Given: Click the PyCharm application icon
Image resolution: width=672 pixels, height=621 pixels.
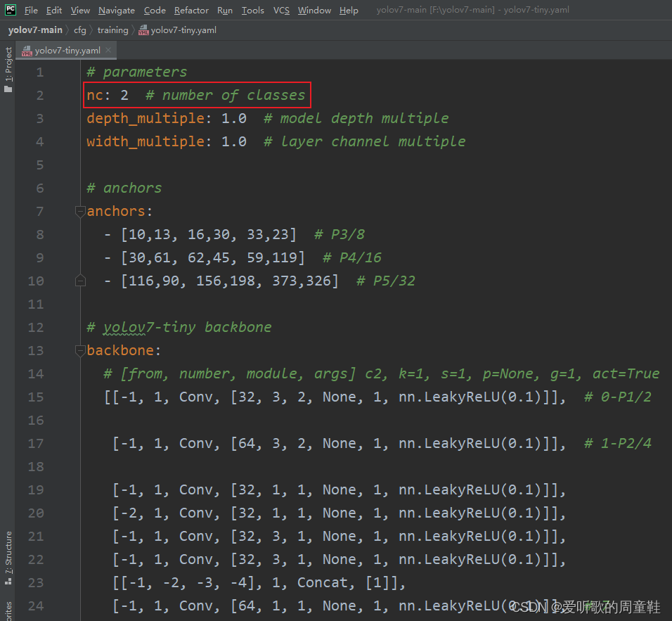Looking at the screenshot, I should (11, 9).
